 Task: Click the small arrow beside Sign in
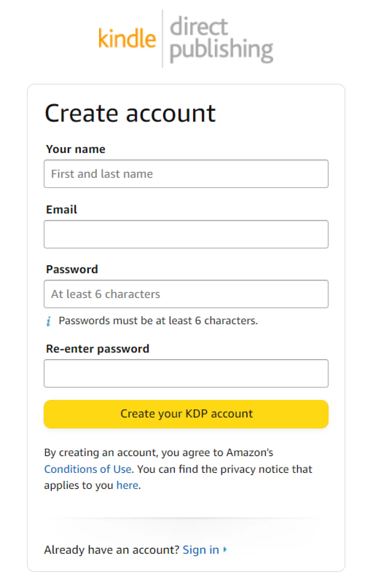pos(225,550)
